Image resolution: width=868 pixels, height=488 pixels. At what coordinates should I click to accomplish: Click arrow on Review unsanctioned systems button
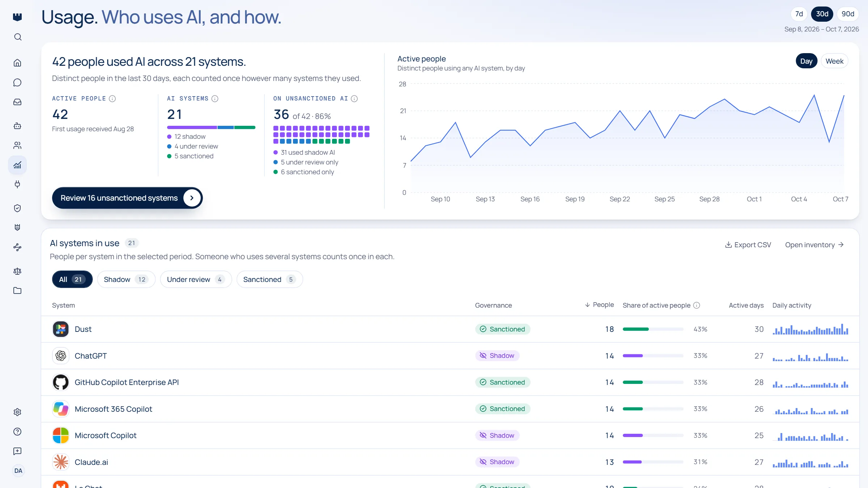tap(192, 198)
